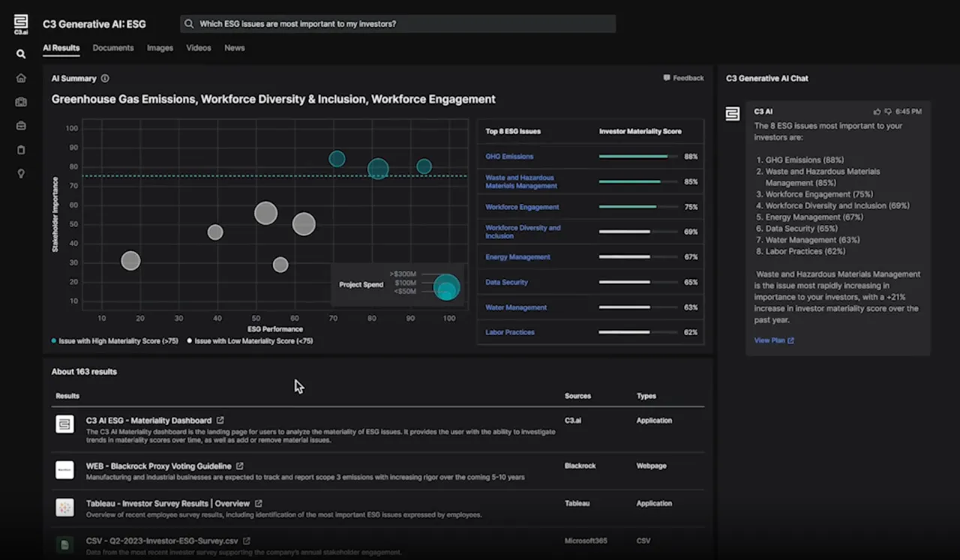Click the Labor Practices 62% score bar

pos(638,332)
